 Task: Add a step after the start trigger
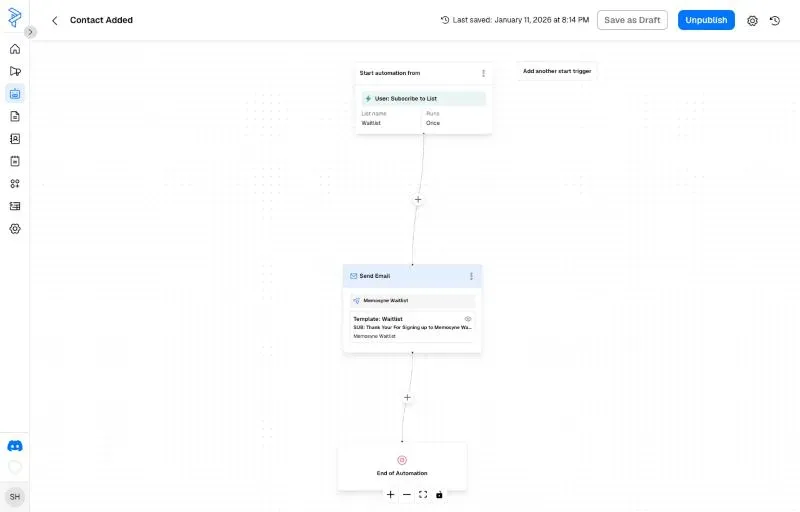pos(418,200)
